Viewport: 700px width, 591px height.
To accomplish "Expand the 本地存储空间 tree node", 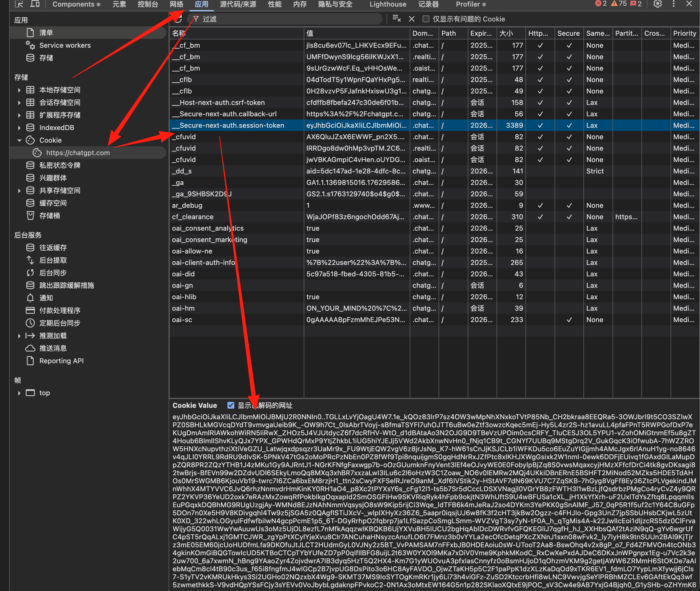I will point(19,90).
